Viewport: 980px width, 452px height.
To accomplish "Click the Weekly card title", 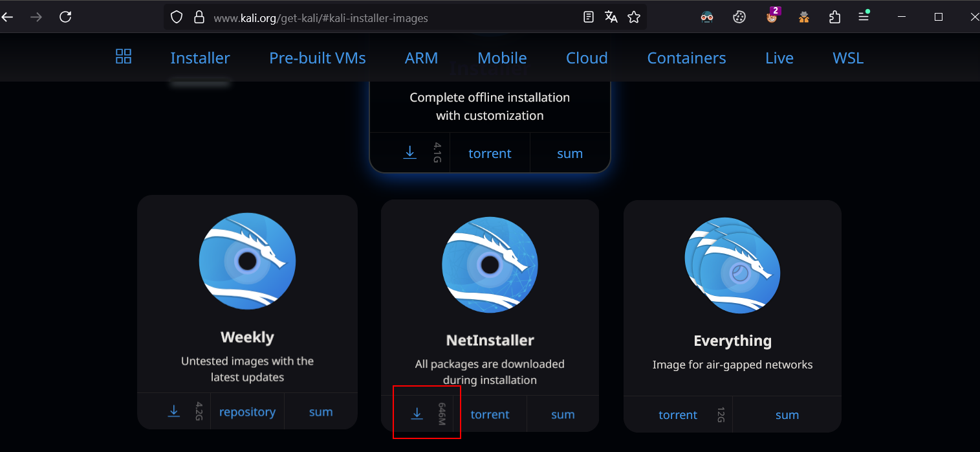I will pos(247,337).
